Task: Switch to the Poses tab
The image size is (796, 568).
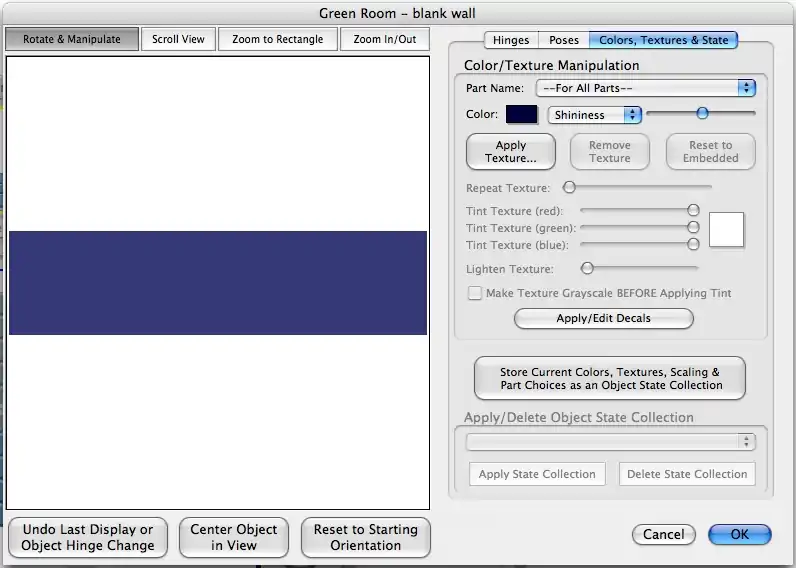Action: tap(564, 40)
